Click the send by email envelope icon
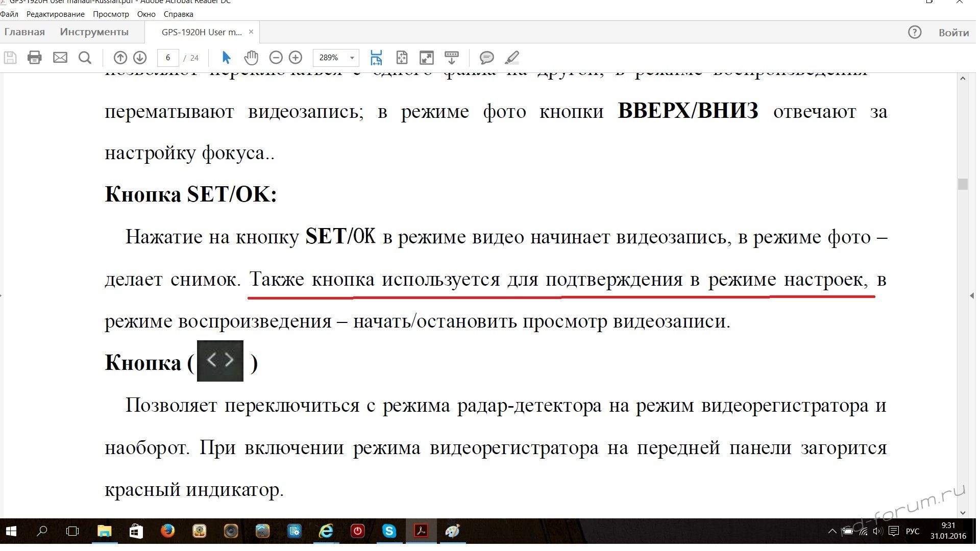Image resolution: width=980 pixels, height=551 pixels. [60, 58]
